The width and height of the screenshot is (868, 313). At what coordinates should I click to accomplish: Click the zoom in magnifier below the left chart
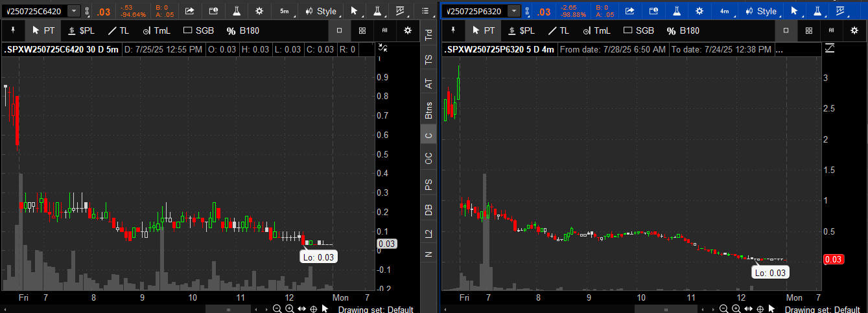289,308
